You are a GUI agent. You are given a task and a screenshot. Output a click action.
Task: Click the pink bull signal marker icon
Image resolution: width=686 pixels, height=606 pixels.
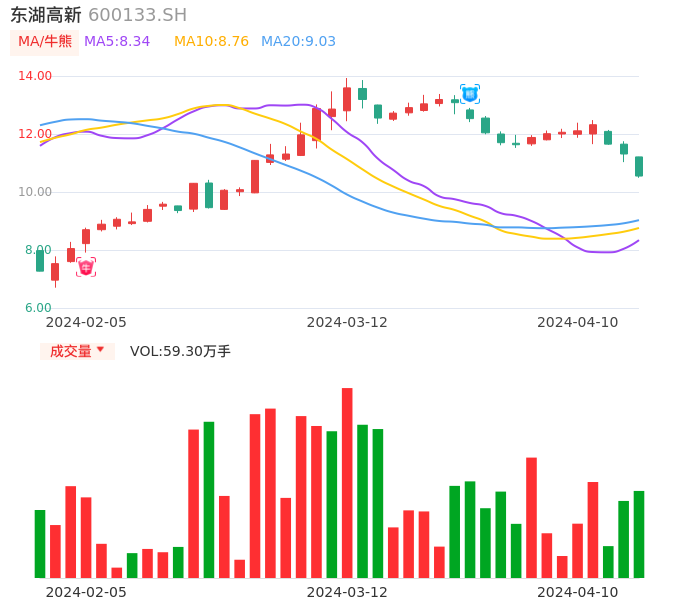coord(86,267)
